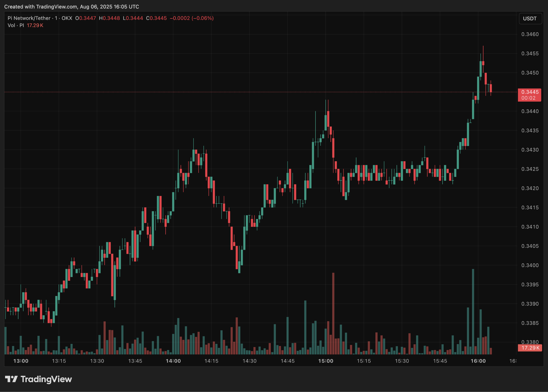Click the 14:00 time axis label
548x392 pixels.
(x=173, y=361)
